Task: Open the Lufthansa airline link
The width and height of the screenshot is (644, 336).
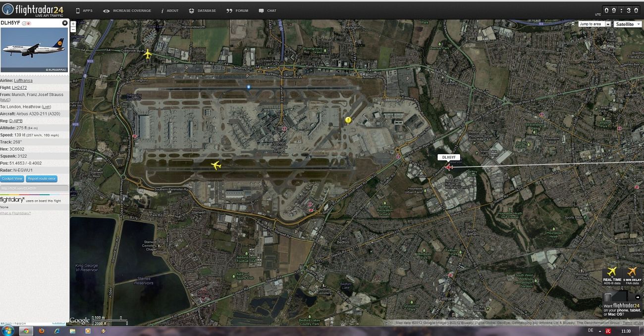Action: (22, 80)
